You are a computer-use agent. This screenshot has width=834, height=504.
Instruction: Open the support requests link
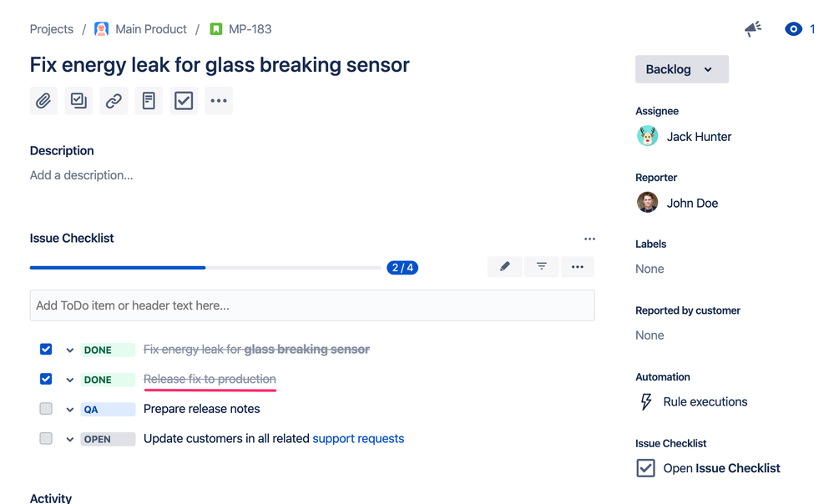[x=358, y=438]
